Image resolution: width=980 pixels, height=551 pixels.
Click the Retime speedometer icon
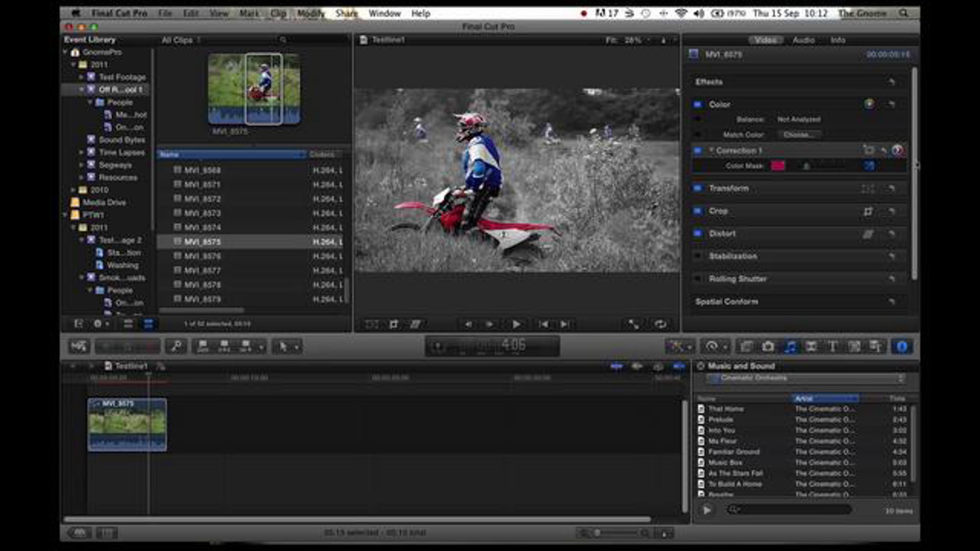[x=711, y=347]
